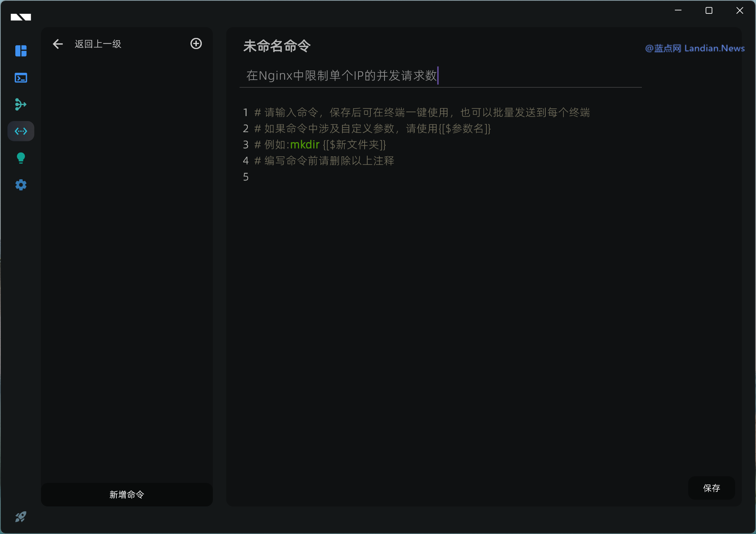Click the back arrow icon

(x=58, y=44)
